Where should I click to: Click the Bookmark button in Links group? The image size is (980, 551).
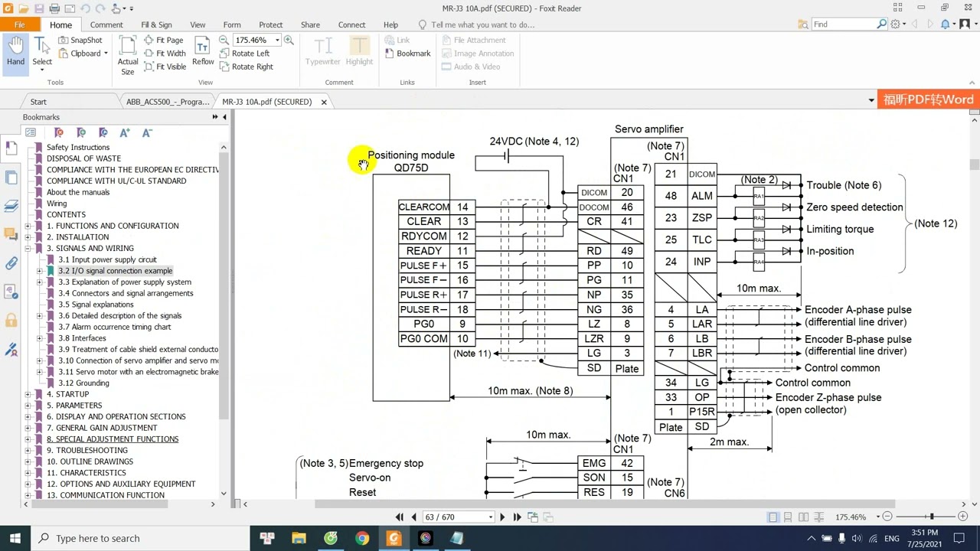tap(407, 54)
